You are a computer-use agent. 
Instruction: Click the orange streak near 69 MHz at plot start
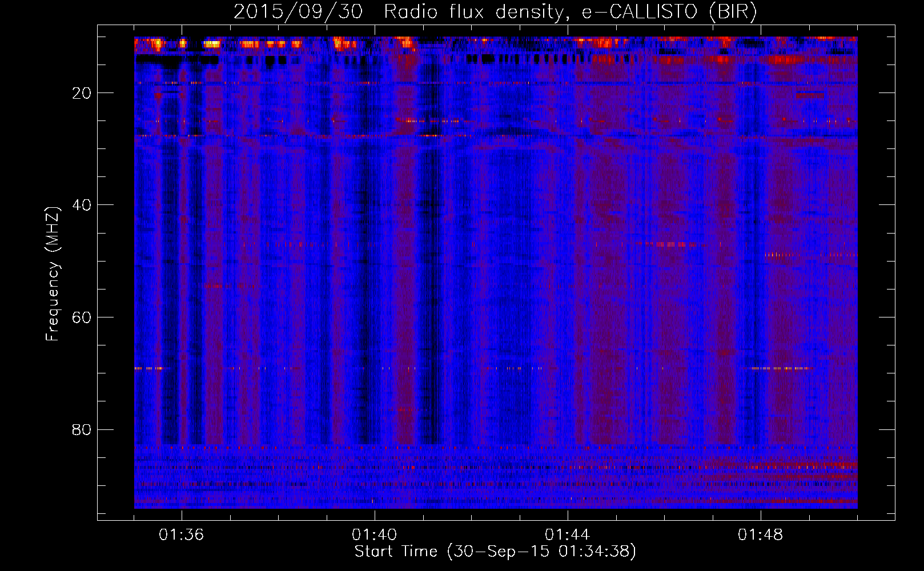pos(148,368)
